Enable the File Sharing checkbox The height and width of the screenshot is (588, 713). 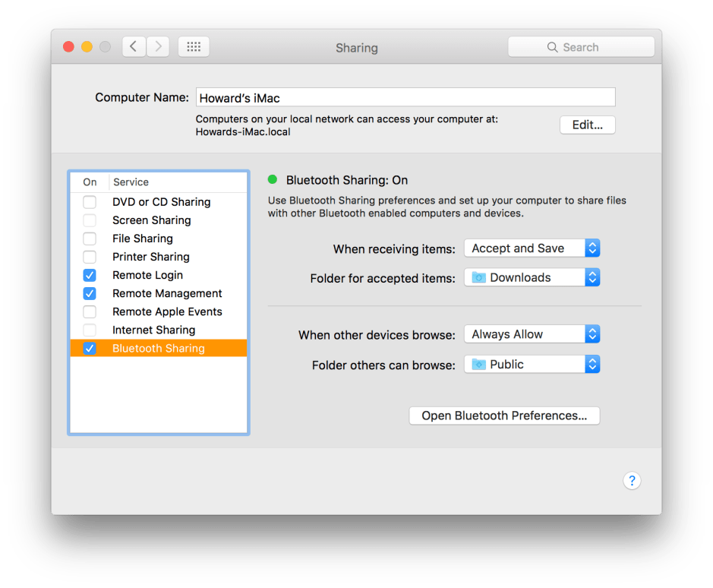point(90,239)
